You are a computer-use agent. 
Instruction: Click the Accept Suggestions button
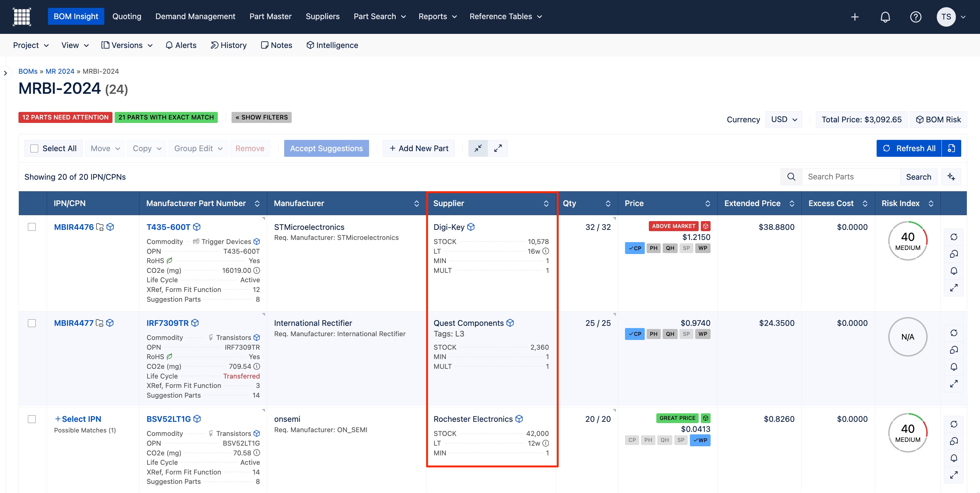pyautogui.click(x=326, y=148)
